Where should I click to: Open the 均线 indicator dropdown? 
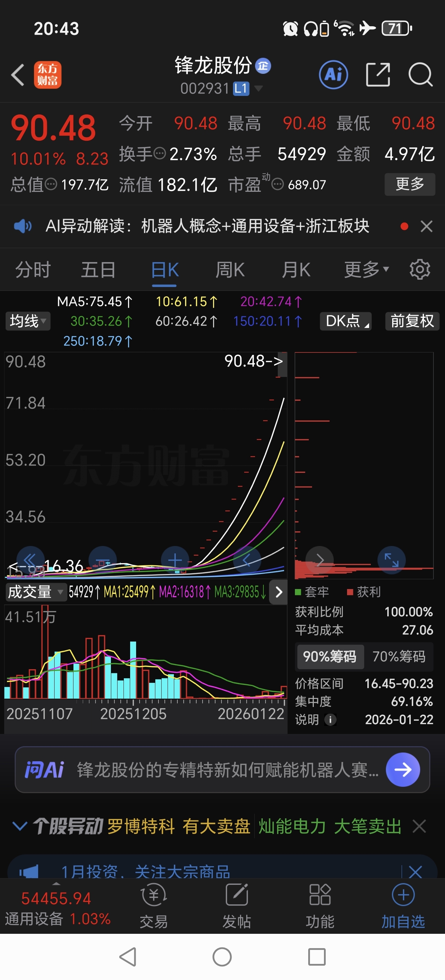tap(28, 321)
